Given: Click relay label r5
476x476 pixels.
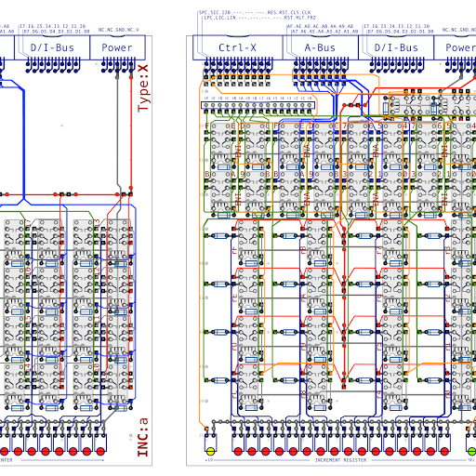Looking at the screenshot, I should [379, 347].
